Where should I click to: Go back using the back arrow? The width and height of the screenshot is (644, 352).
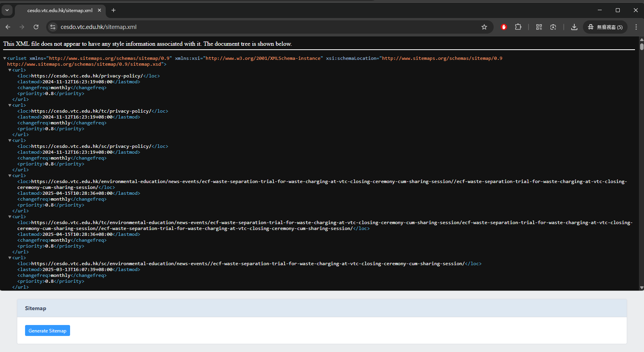(x=8, y=27)
